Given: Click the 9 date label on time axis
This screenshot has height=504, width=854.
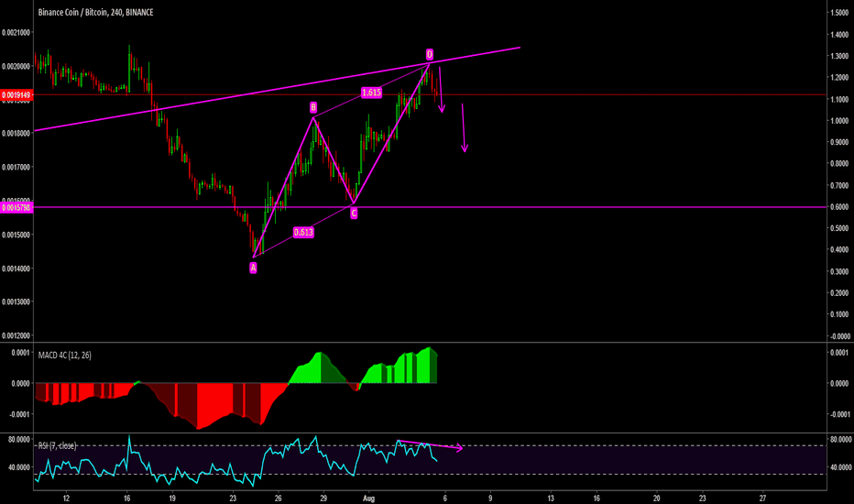Looking at the screenshot, I should tap(490, 498).
